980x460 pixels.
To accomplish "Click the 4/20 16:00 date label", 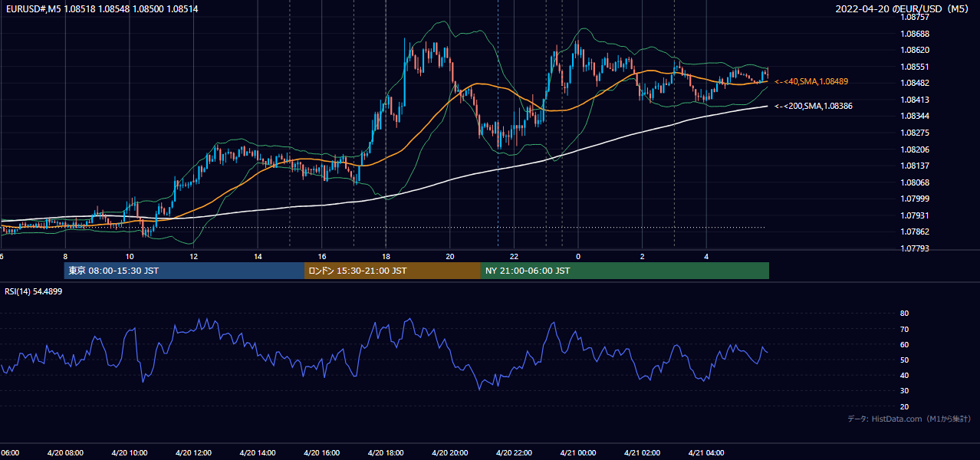I will click(322, 453).
